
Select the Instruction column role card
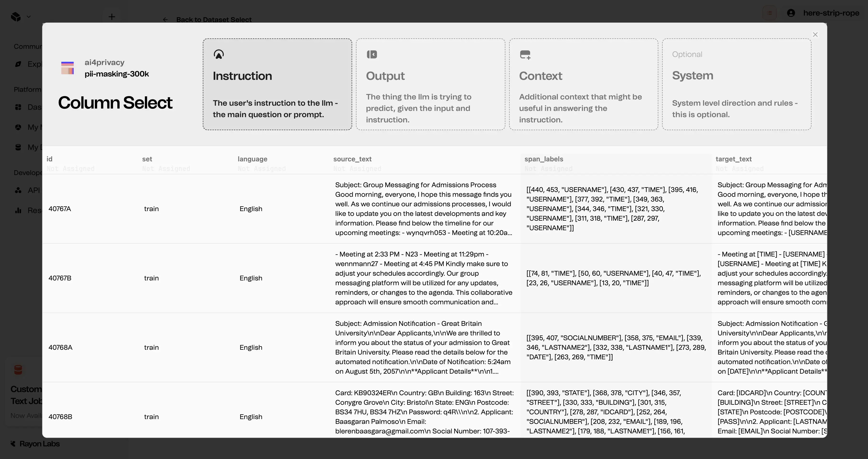277,84
